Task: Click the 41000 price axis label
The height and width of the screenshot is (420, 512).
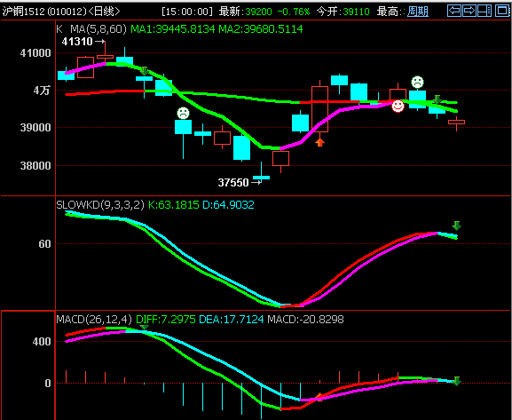Action: click(35, 53)
